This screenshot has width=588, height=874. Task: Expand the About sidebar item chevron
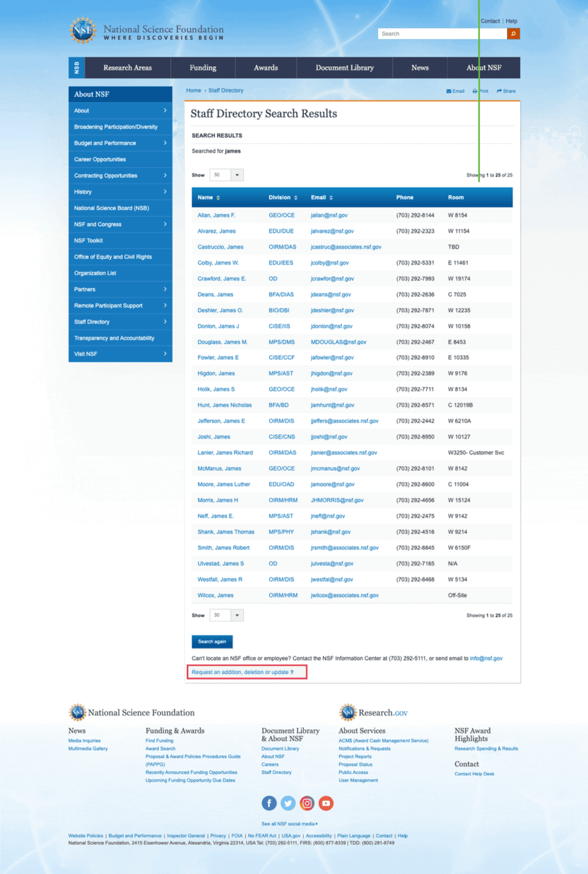pos(165,111)
